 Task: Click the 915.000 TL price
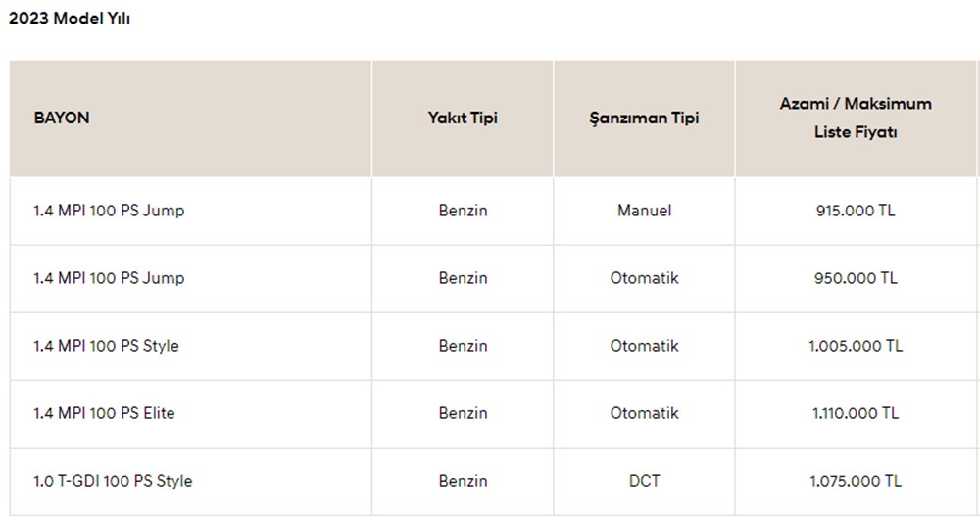[856, 211]
